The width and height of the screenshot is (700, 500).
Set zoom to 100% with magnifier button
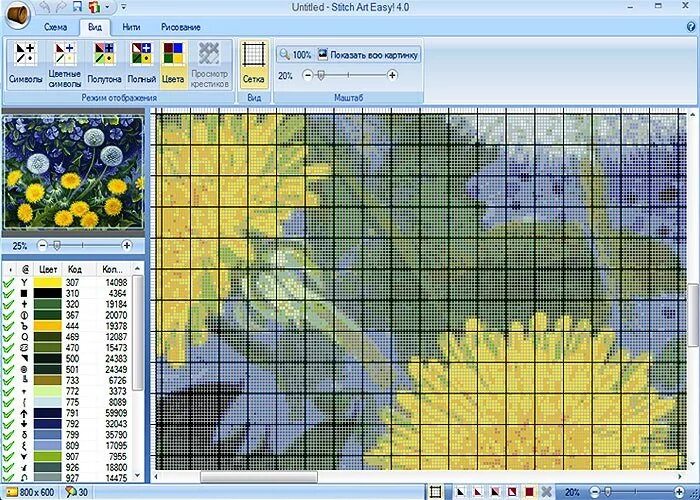point(295,55)
